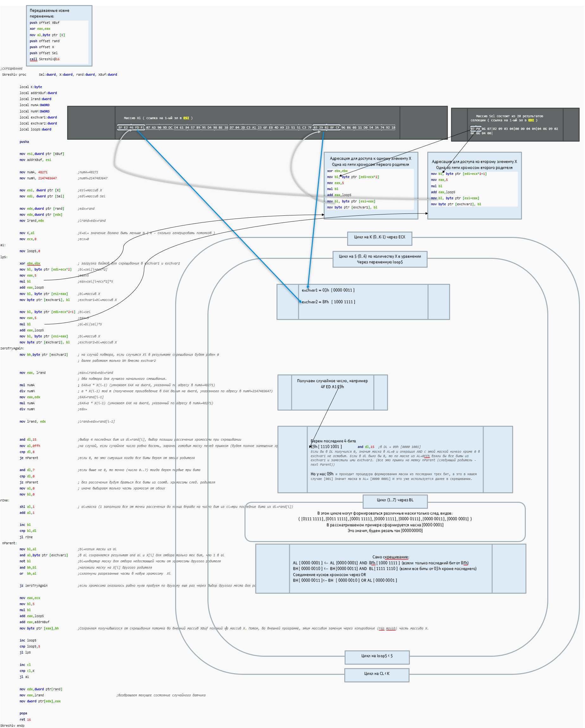
Task: Click the 'popa' instruction
Action: tap(23, 713)
